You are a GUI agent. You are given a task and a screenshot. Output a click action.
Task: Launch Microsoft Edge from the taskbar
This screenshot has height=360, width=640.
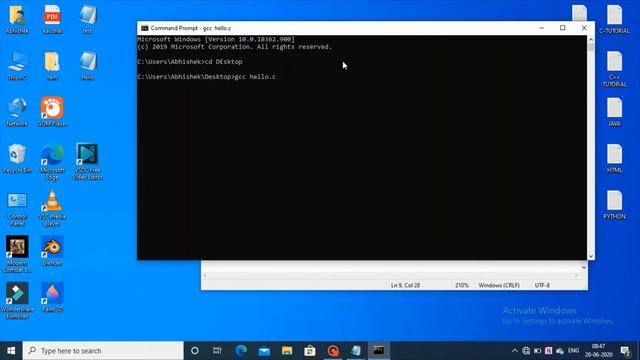241,351
